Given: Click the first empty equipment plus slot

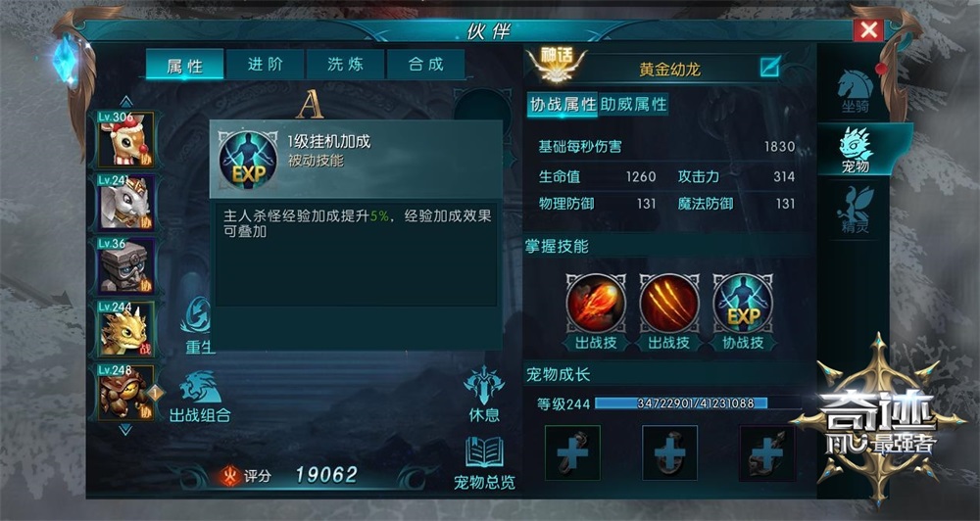Looking at the screenshot, I should 572,452.
